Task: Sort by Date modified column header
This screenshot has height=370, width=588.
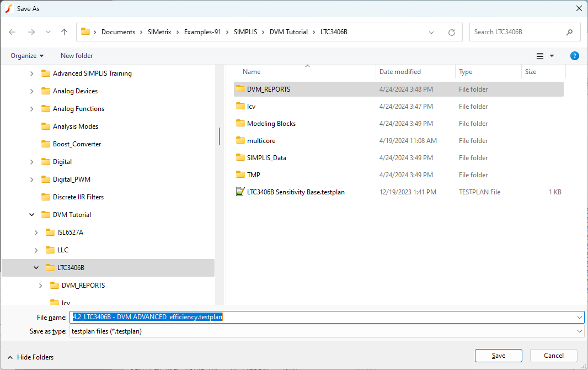Action: pyautogui.click(x=400, y=72)
